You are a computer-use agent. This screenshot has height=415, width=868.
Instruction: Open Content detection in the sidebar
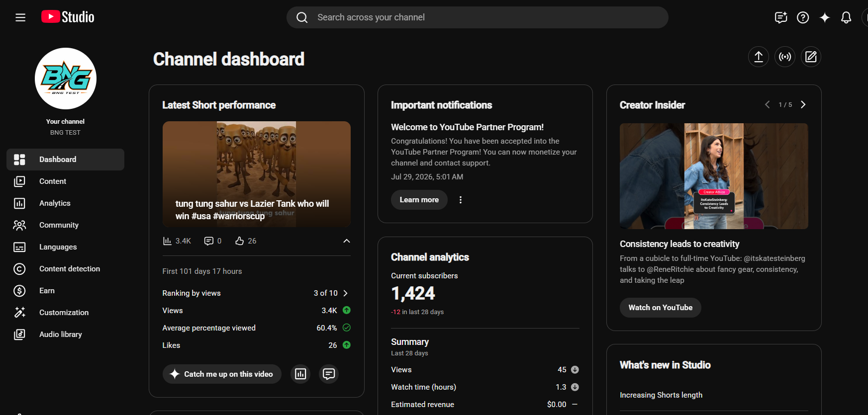click(x=66, y=269)
